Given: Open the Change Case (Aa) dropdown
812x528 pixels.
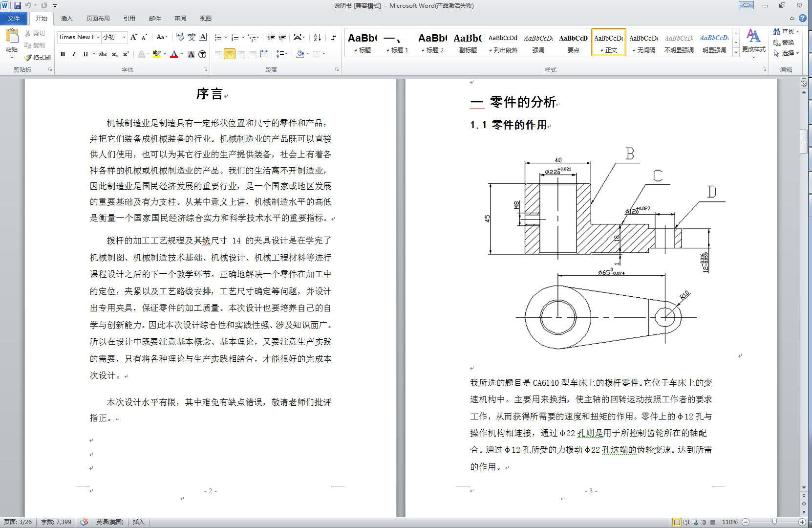Looking at the screenshot, I should click(x=162, y=37).
